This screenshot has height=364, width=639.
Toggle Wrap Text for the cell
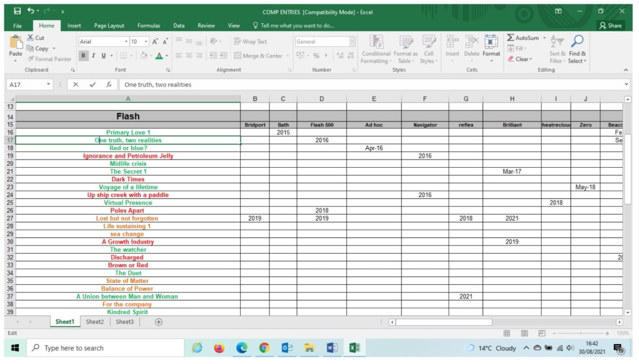pos(250,42)
